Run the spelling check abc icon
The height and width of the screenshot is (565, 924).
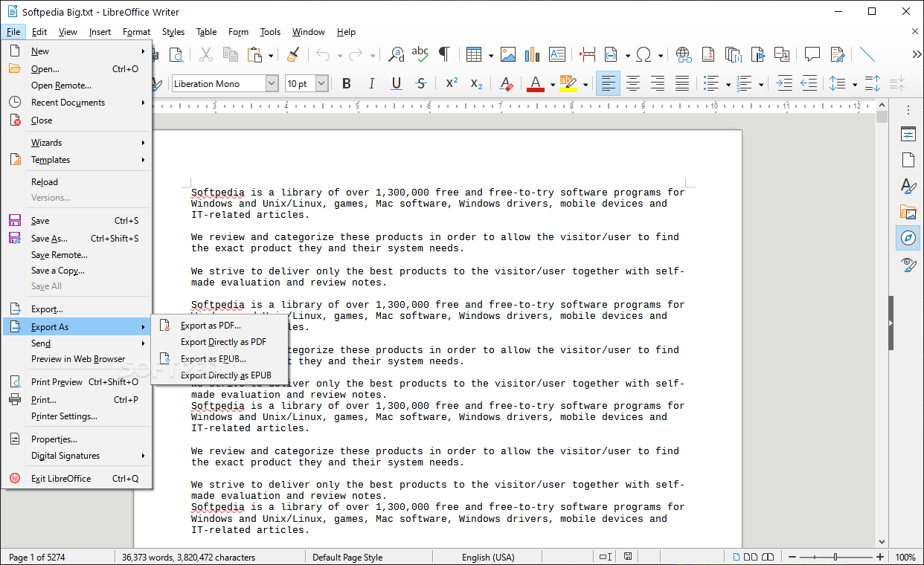coord(420,54)
